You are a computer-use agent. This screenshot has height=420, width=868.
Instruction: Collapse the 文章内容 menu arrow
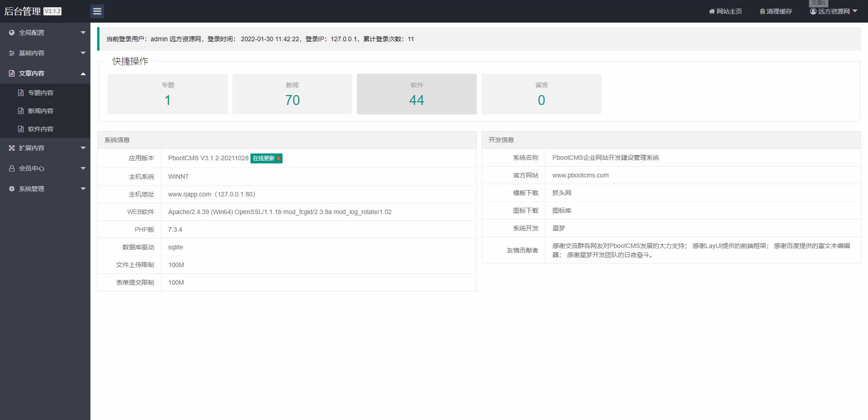(x=83, y=73)
